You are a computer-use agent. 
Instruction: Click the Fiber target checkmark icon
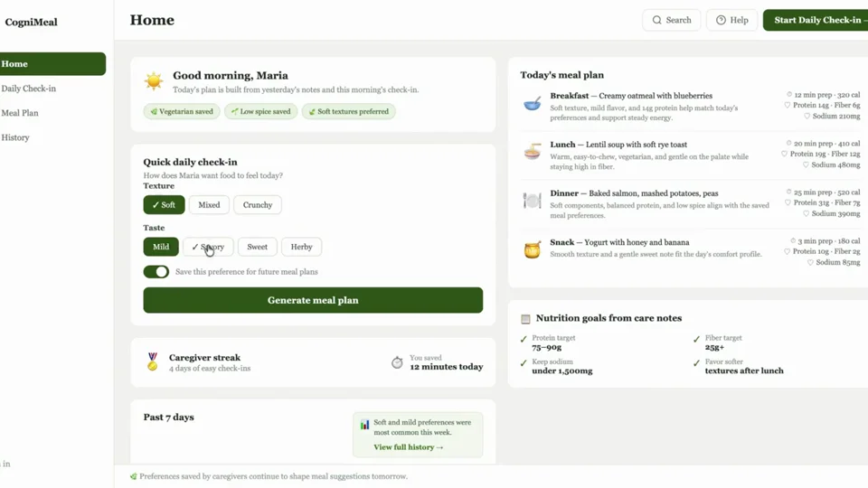[x=696, y=339]
